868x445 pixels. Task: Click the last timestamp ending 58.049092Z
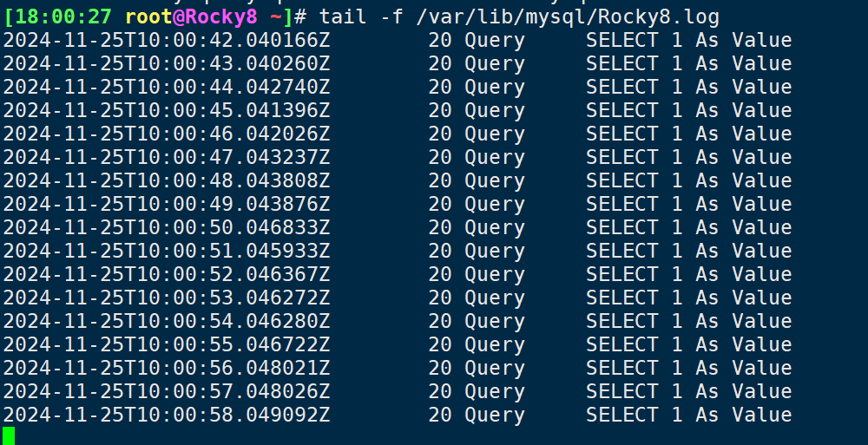tap(167, 416)
